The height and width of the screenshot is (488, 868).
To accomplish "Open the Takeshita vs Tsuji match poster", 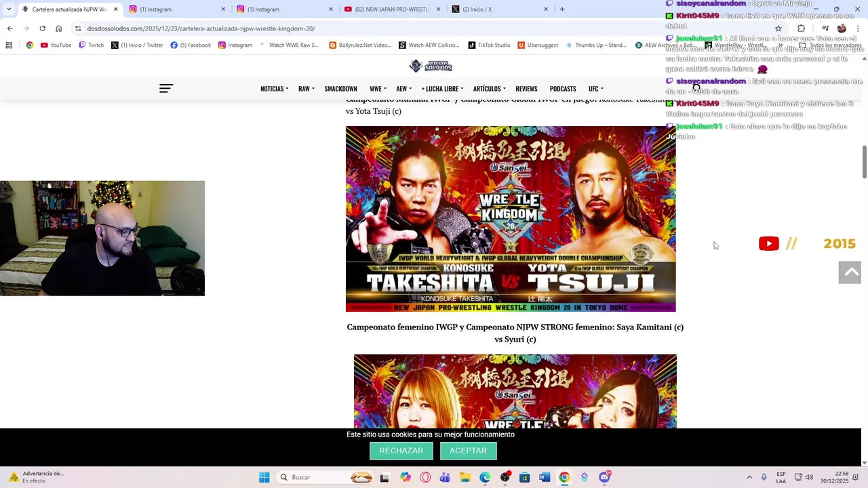I will (x=511, y=219).
